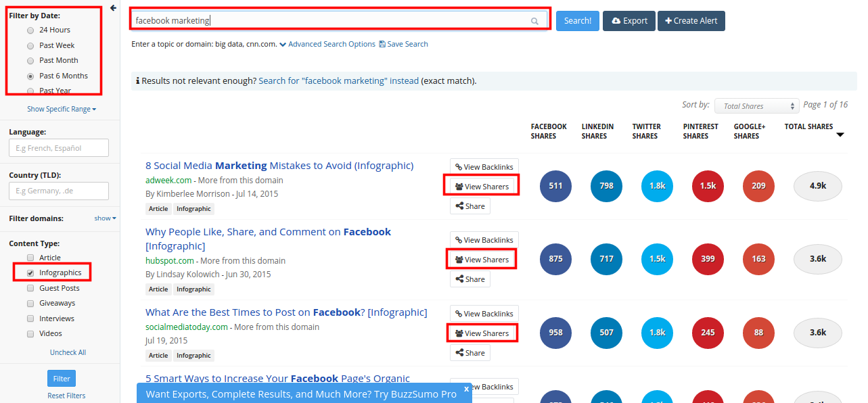Click the Try BuzzSumo Pro banner

pyautogui.click(x=304, y=394)
